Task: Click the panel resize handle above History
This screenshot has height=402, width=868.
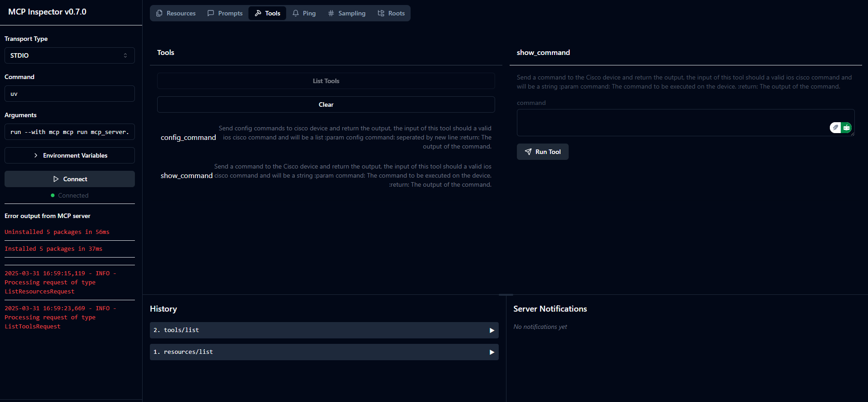Action: tap(506, 295)
